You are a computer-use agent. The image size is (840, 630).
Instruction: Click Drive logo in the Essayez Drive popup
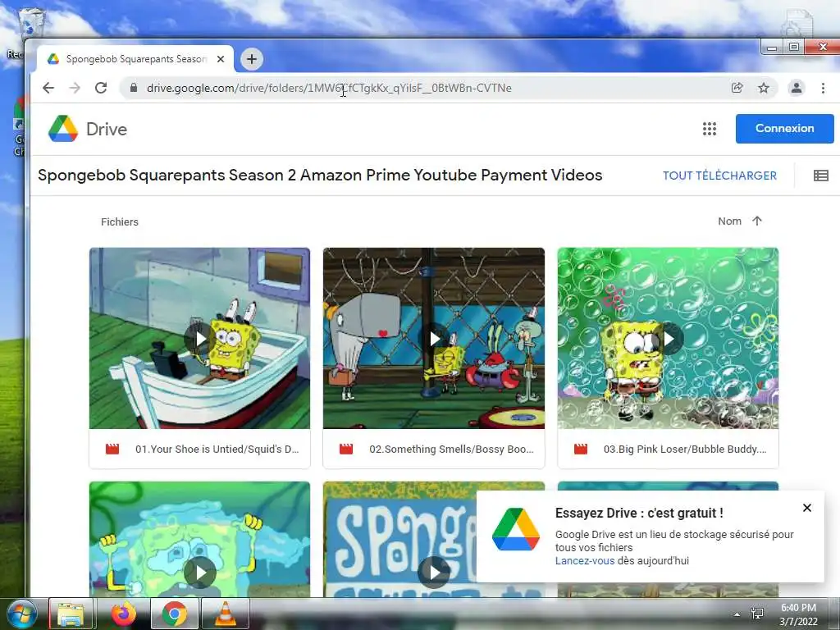point(516,529)
